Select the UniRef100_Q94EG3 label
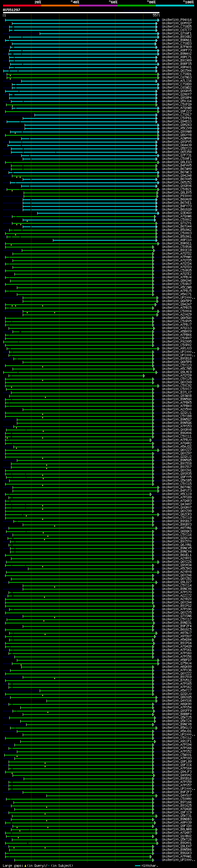This screenshot has height=868, width=197. coord(177,121)
